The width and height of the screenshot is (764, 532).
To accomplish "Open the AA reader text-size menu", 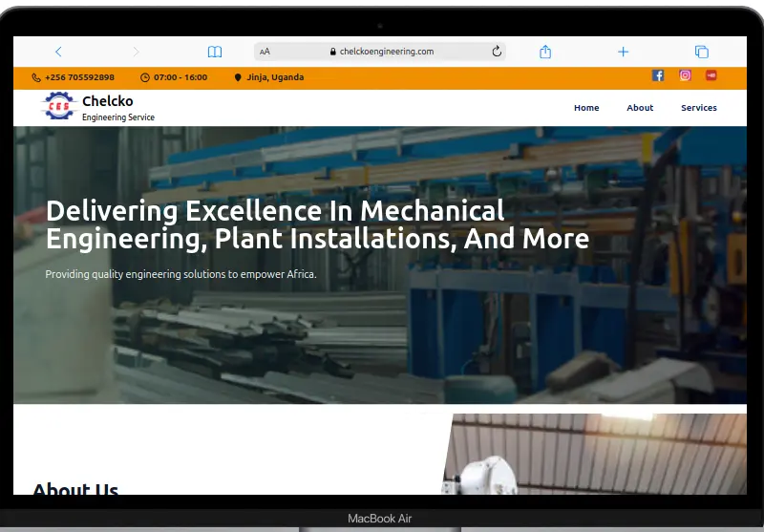I will (265, 52).
